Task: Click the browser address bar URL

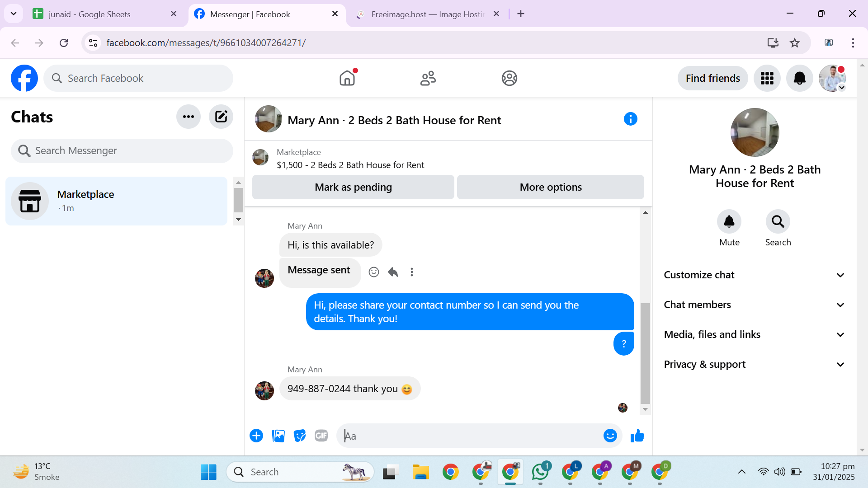Action: pyautogui.click(x=206, y=43)
